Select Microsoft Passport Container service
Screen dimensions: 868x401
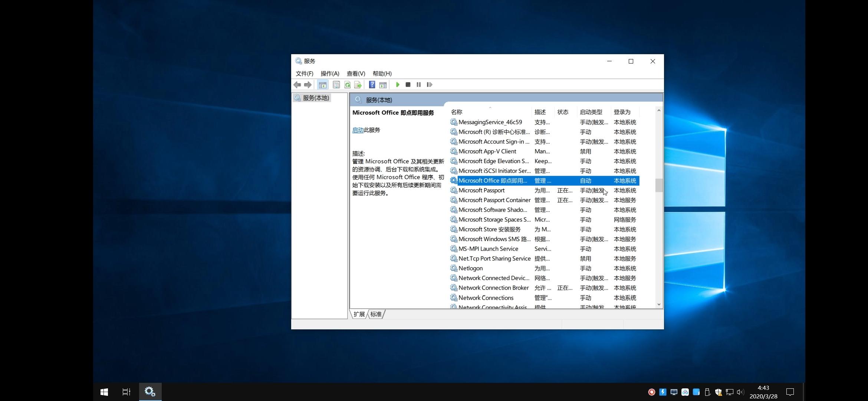click(544, 200)
